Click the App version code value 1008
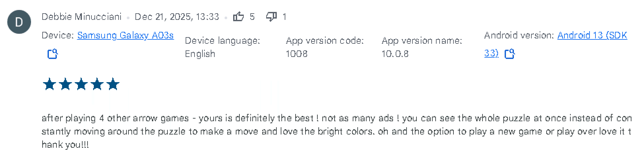This screenshot has height=161, width=644. point(297,54)
